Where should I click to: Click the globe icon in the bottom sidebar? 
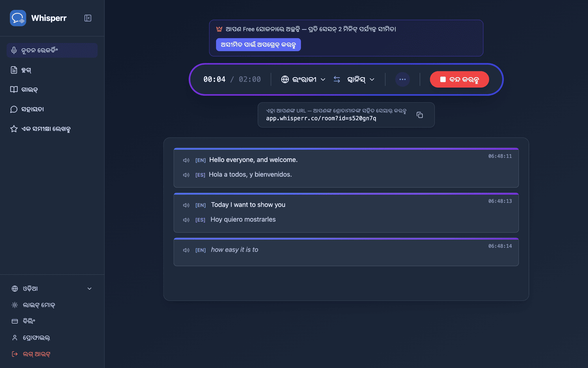[x=15, y=289]
